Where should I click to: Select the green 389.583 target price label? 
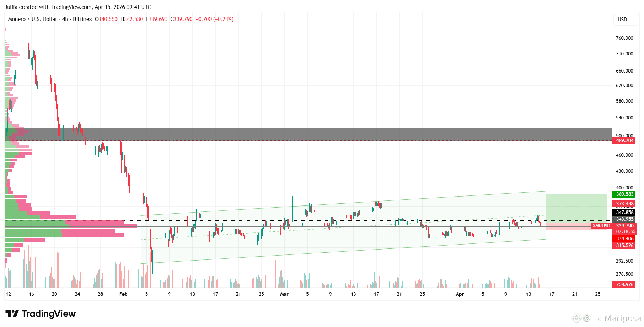[x=624, y=194]
